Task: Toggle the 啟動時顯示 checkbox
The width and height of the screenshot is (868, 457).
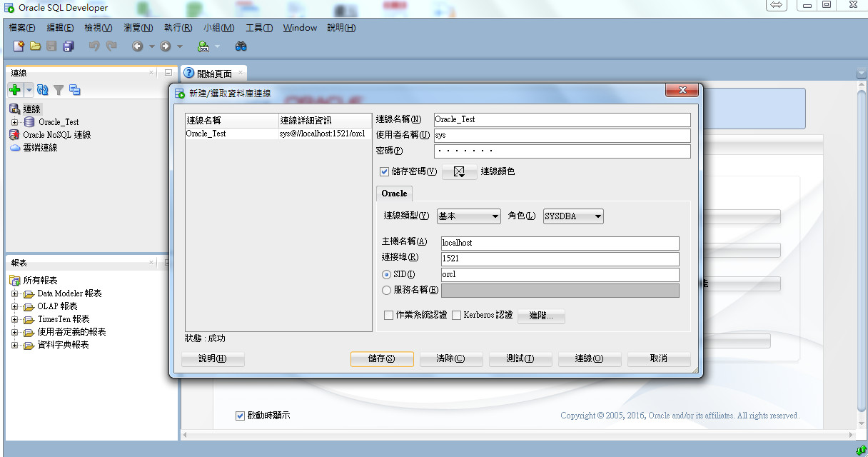Action: pyautogui.click(x=241, y=416)
